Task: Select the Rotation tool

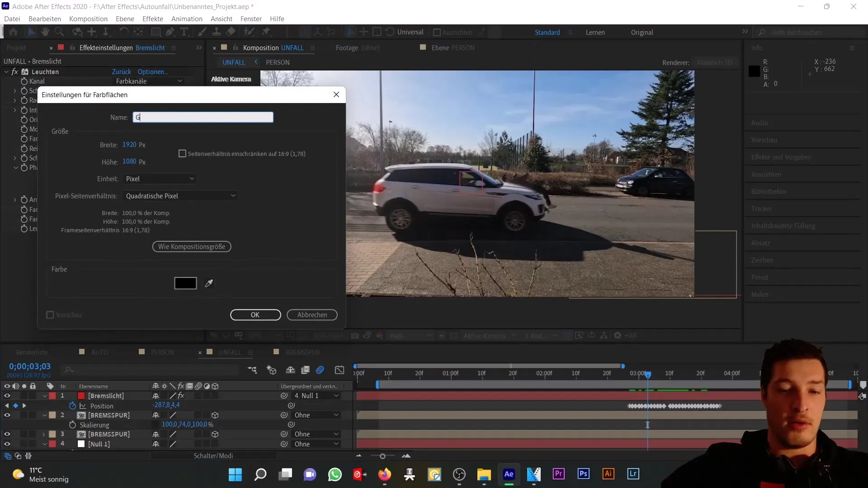Action: point(123,32)
